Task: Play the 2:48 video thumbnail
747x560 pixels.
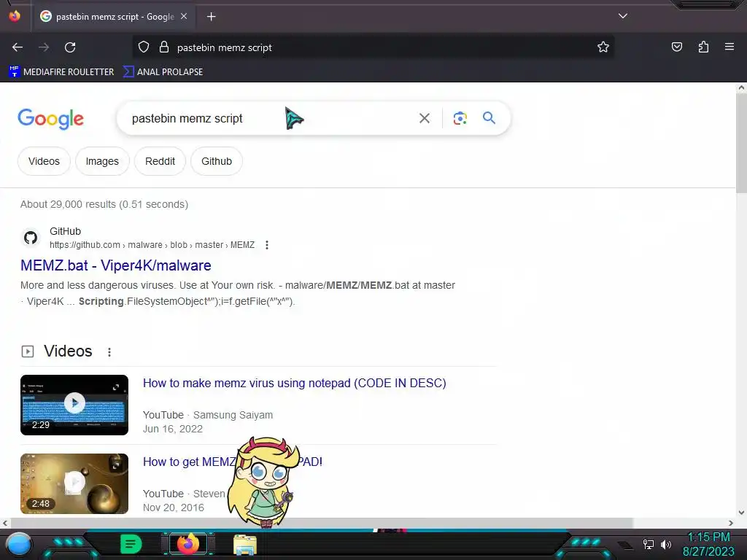Action: [x=74, y=484]
